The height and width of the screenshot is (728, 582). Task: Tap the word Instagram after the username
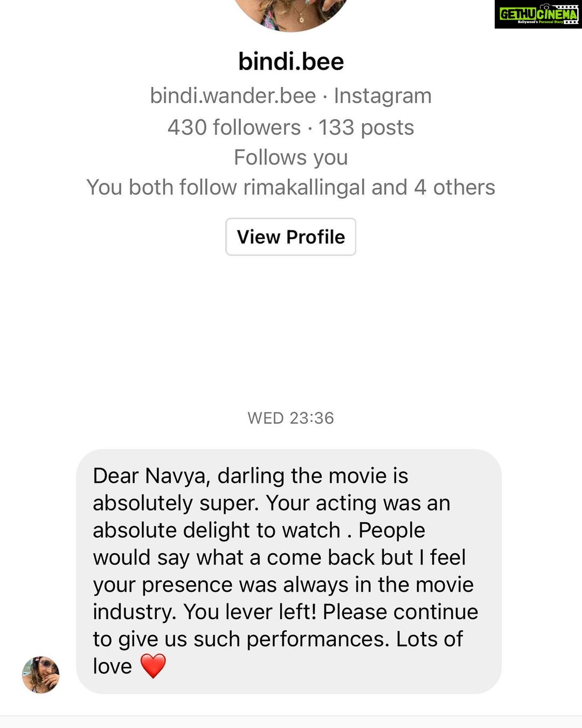pos(383,96)
